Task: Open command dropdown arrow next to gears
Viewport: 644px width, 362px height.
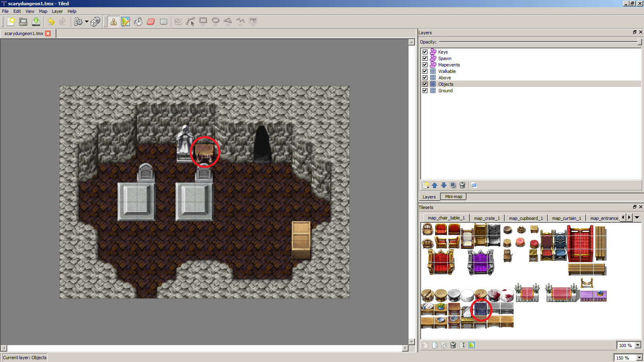Action: (x=87, y=22)
